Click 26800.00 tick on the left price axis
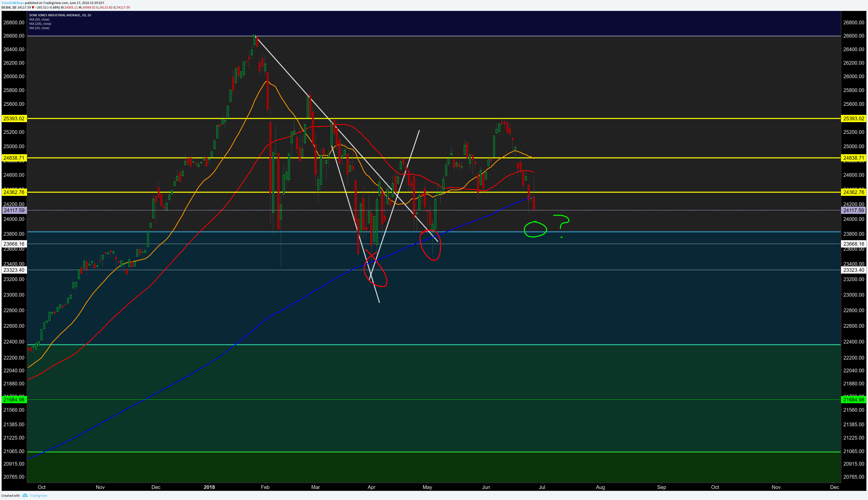868x500 pixels. (x=14, y=23)
